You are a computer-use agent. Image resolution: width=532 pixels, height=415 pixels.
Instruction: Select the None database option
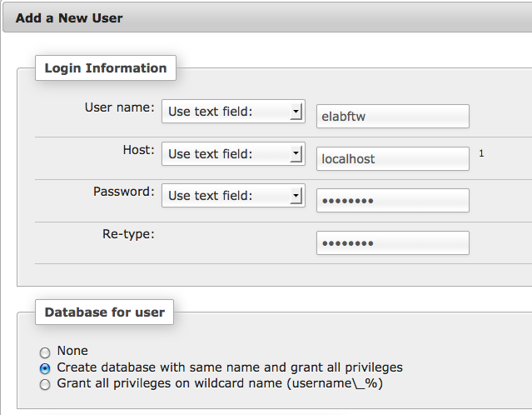tap(45, 352)
